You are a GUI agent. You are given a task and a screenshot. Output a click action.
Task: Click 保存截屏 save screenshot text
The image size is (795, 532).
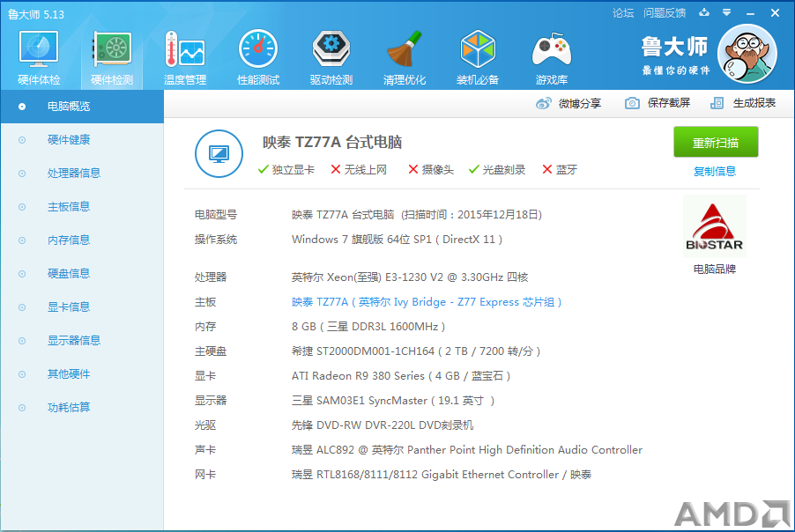669,103
